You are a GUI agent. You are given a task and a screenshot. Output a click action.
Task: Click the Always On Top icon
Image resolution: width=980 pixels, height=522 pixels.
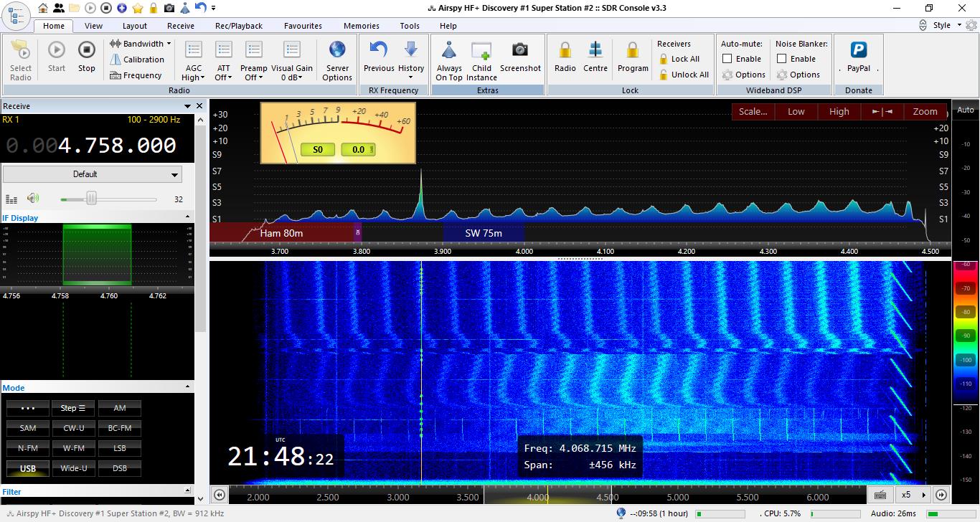click(x=449, y=51)
